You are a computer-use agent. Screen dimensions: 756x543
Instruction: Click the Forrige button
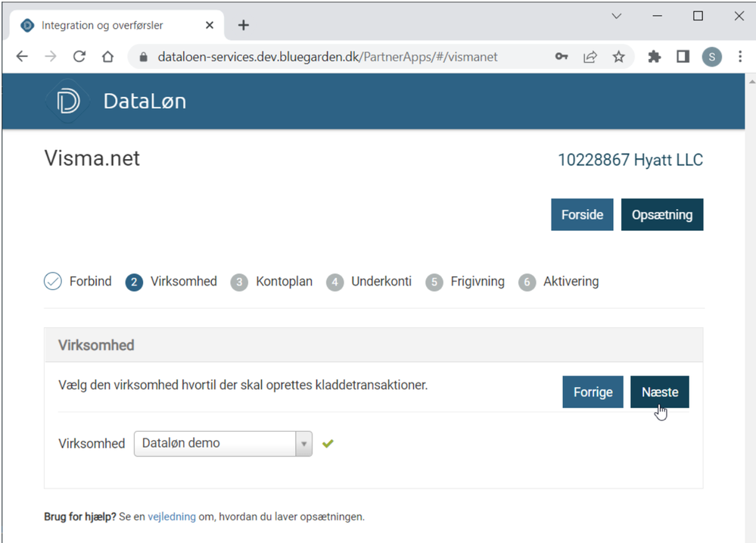coord(593,392)
